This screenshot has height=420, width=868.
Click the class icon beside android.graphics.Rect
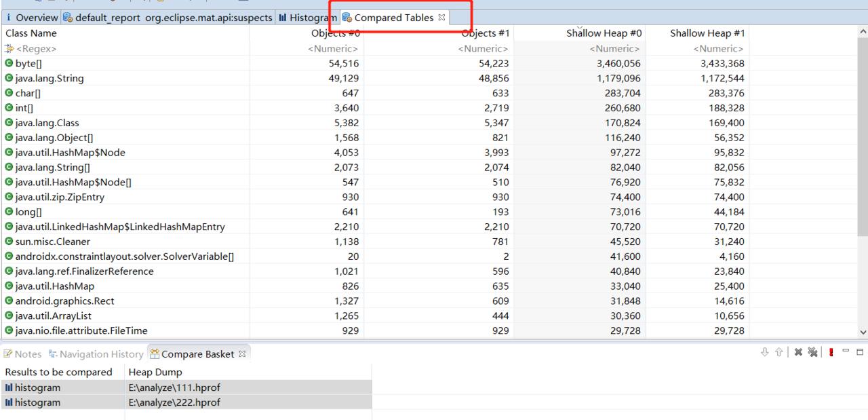click(x=9, y=301)
